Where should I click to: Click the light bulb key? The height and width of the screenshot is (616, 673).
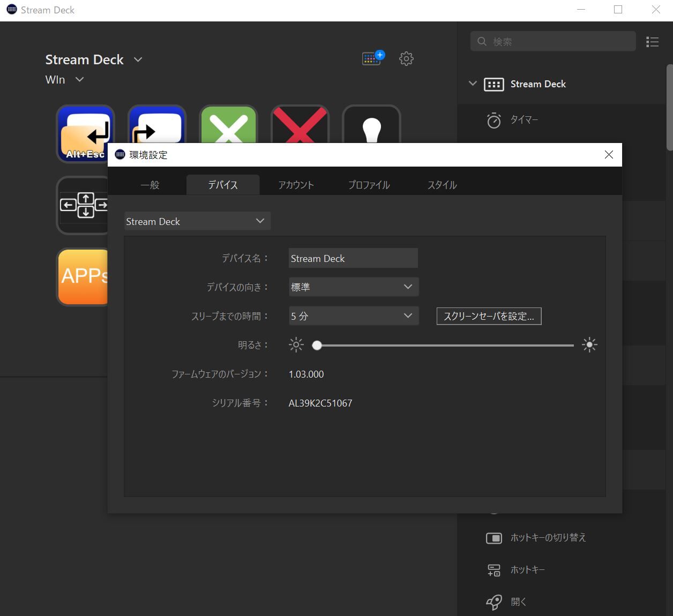[371, 124]
